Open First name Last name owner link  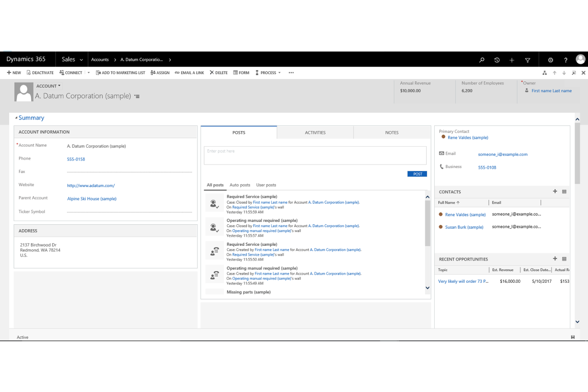point(551,91)
